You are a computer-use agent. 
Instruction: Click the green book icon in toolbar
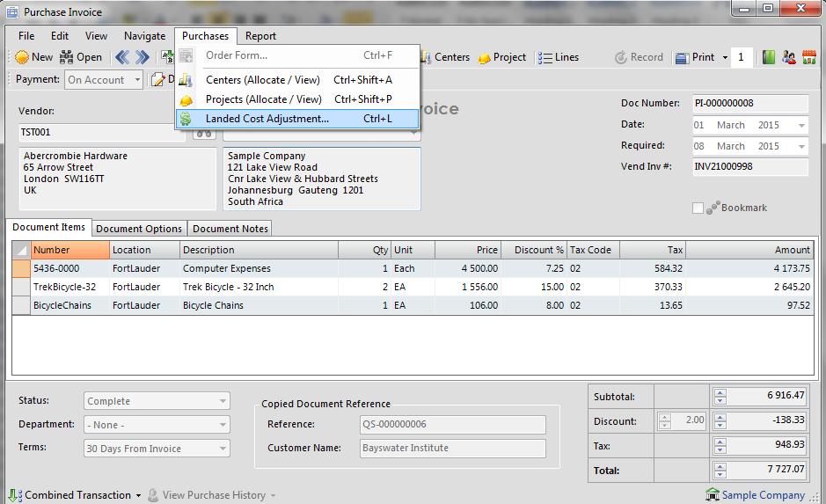coord(769,57)
